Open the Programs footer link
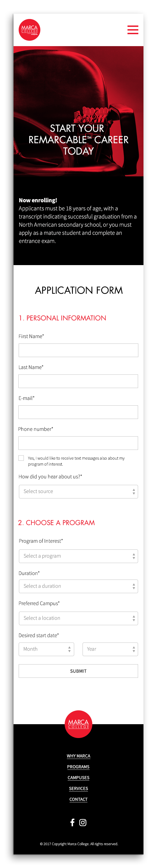This screenshot has height=868, width=157. click(78, 767)
